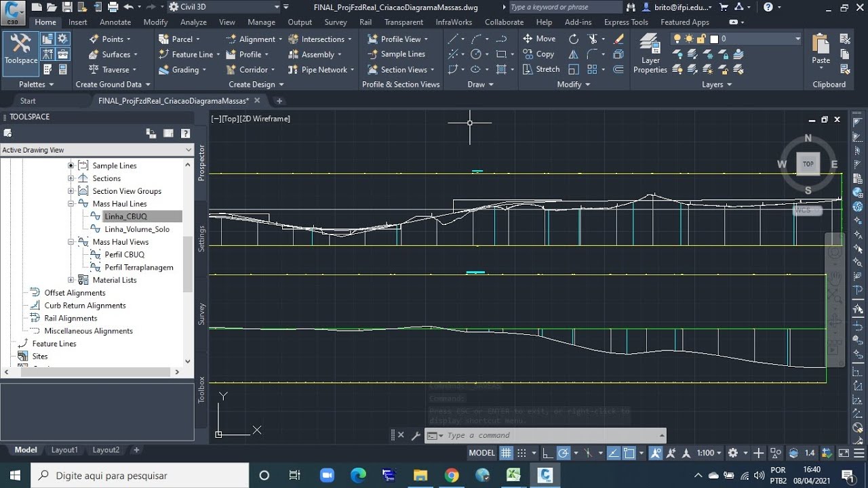Select the Copy tool in Modify panel

coord(538,54)
